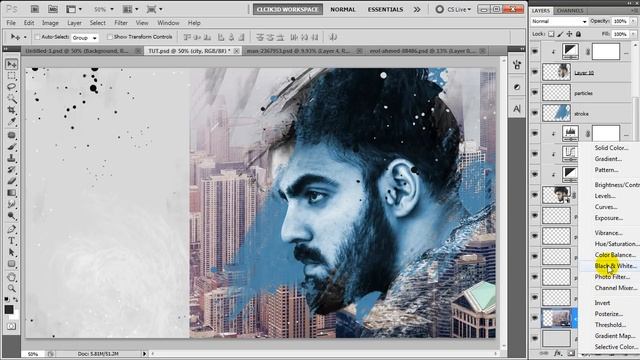Select the Zoom tool

(x=11, y=289)
